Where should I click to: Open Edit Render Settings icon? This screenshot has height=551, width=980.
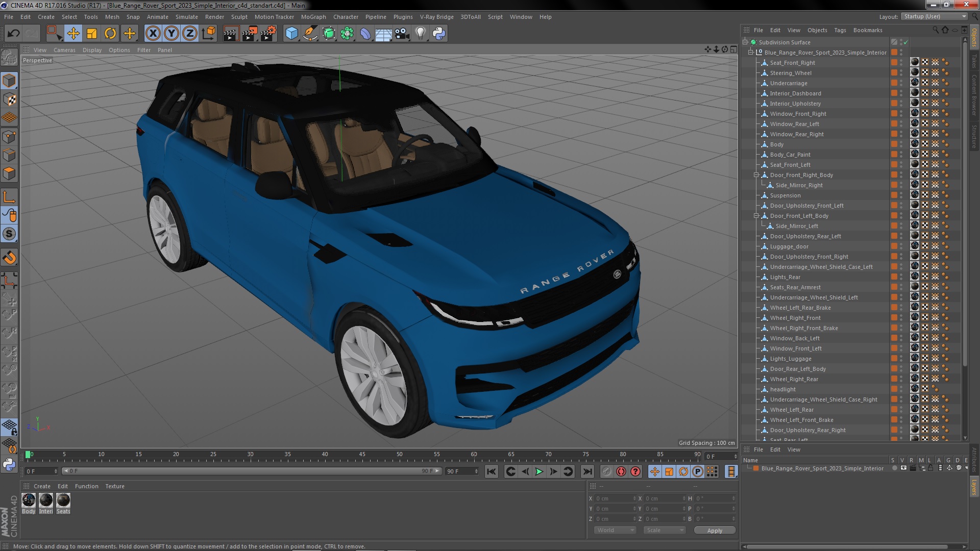pos(268,34)
